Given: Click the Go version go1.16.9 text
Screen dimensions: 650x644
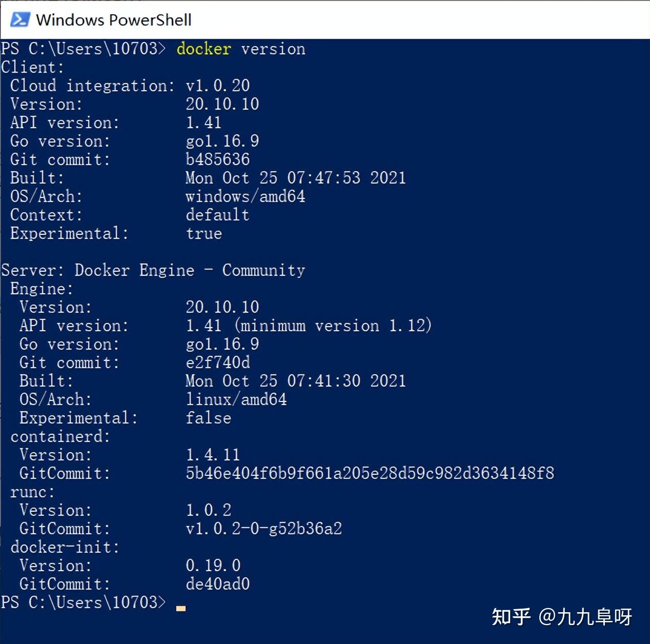Looking at the screenshot, I should point(222,141).
